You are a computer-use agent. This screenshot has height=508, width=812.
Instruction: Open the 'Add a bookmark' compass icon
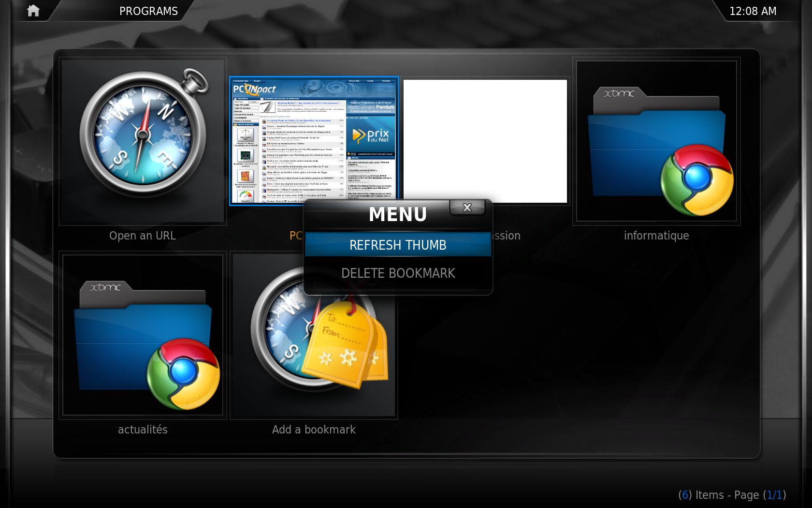click(314, 335)
